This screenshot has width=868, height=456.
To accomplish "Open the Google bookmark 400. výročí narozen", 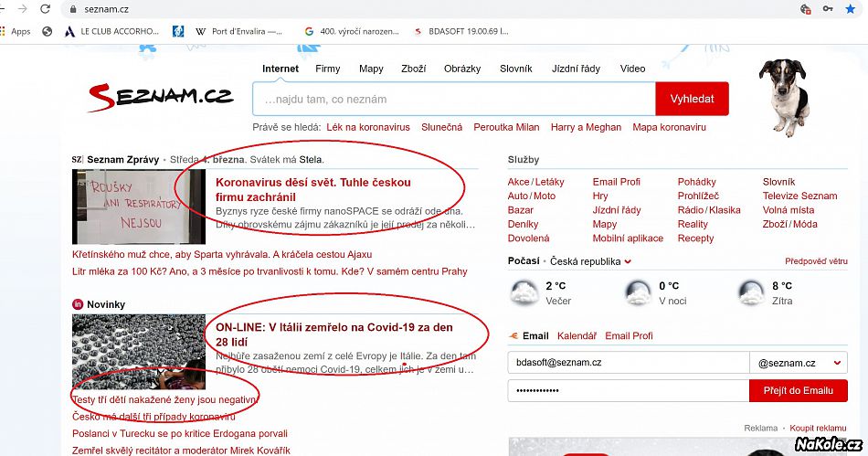I will (352, 32).
